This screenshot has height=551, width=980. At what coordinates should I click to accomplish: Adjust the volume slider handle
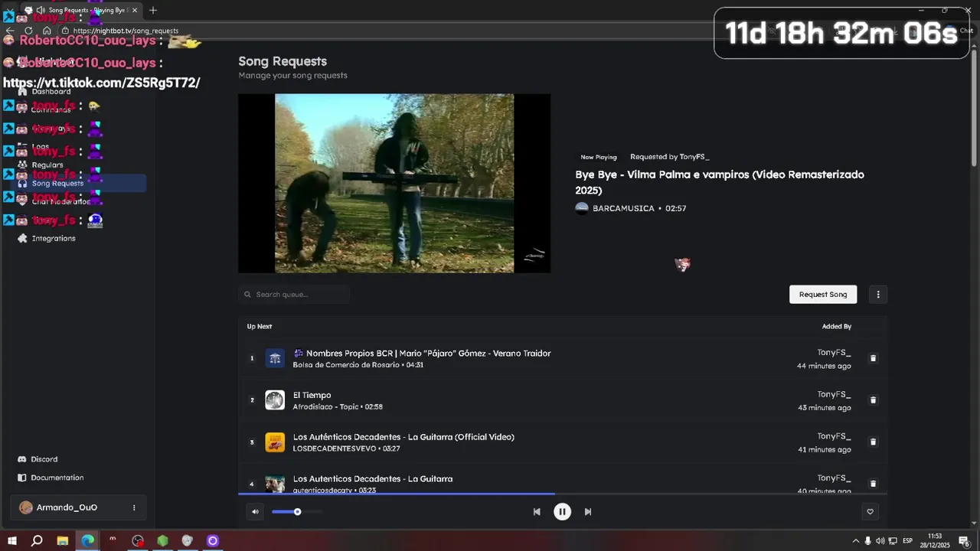[x=297, y=512]
